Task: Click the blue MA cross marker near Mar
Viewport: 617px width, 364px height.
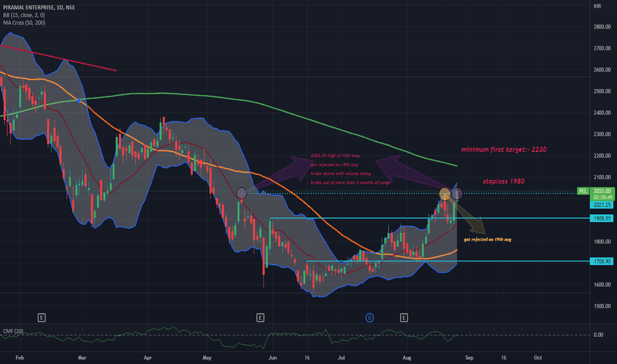Action: pyautogui.click(x=79, y=101)
